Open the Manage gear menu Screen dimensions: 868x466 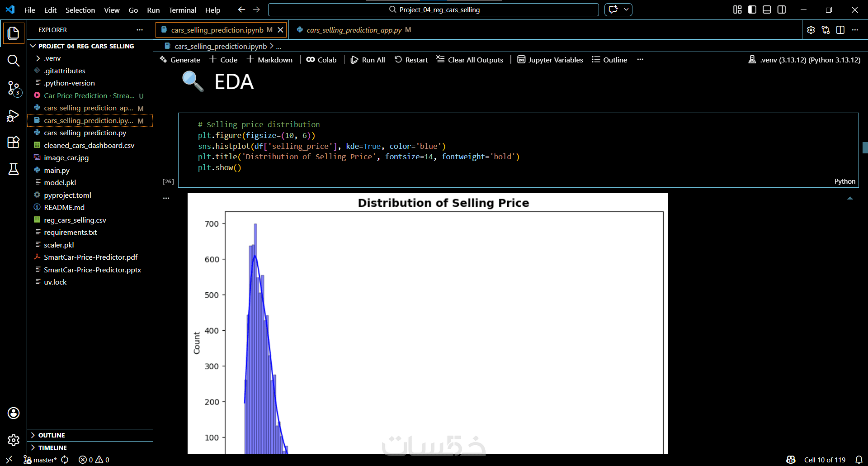[x=14, y=440]
